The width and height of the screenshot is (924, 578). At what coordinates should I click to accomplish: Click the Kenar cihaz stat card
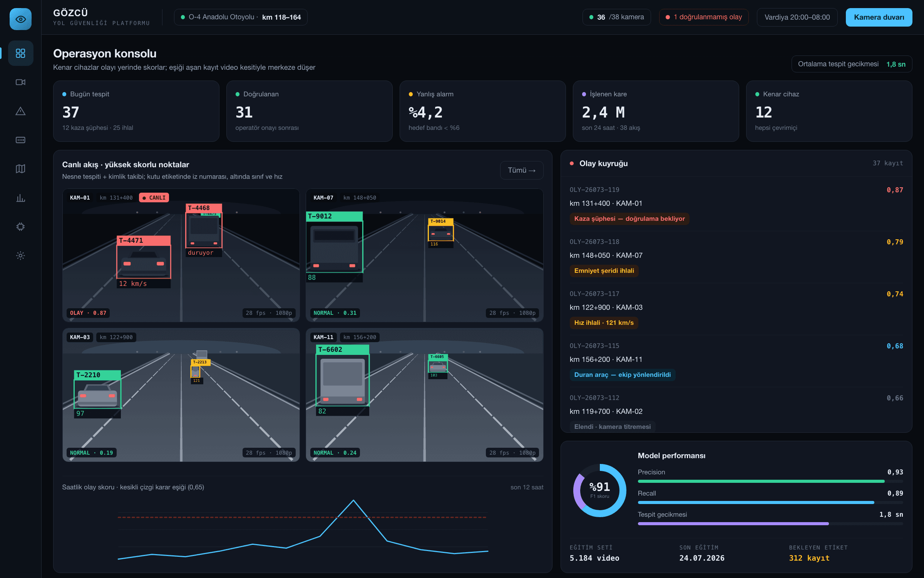(829, 111)
